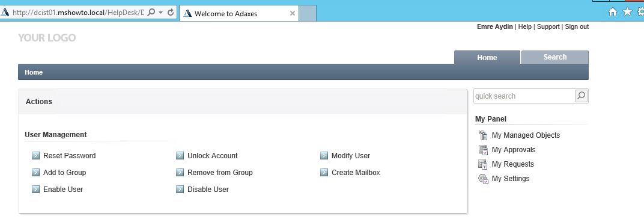Open My Settings link
Viewport: 644px width, 219px height.
pos(511,179)
